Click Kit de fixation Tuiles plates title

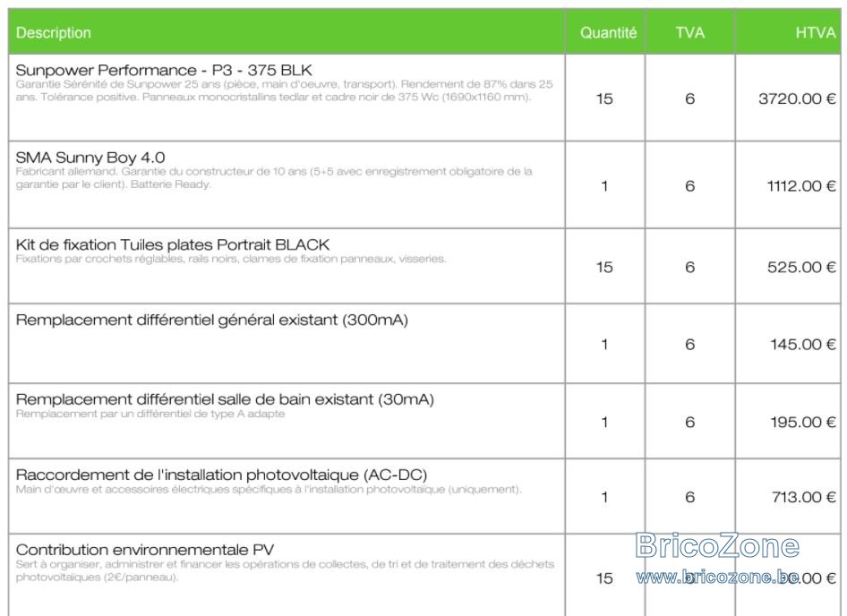click(x=172, y=244)
